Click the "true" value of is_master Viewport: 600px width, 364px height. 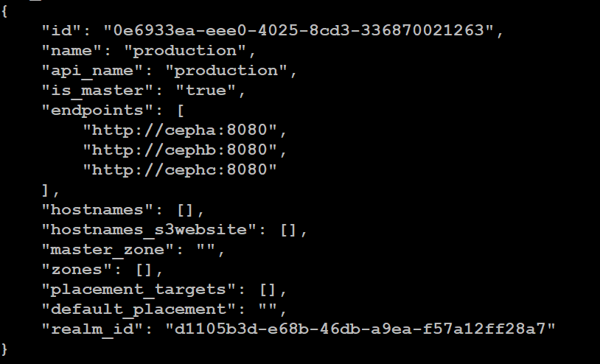pyautogui.click(x=206, y=91)
